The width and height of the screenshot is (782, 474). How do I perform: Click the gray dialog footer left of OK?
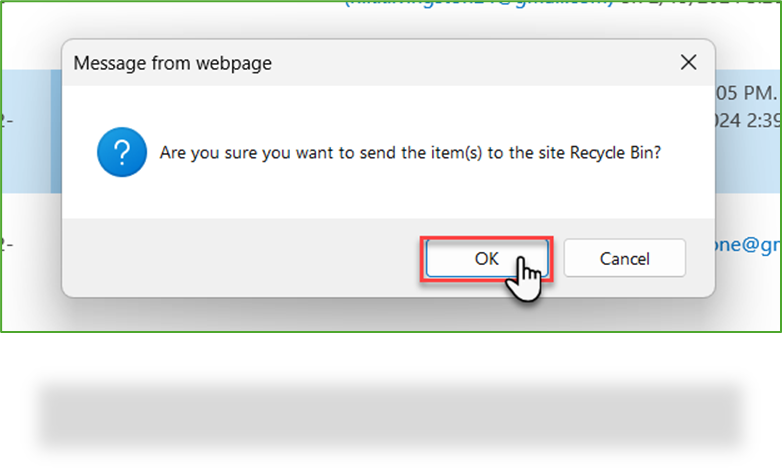tap(239, 257)
